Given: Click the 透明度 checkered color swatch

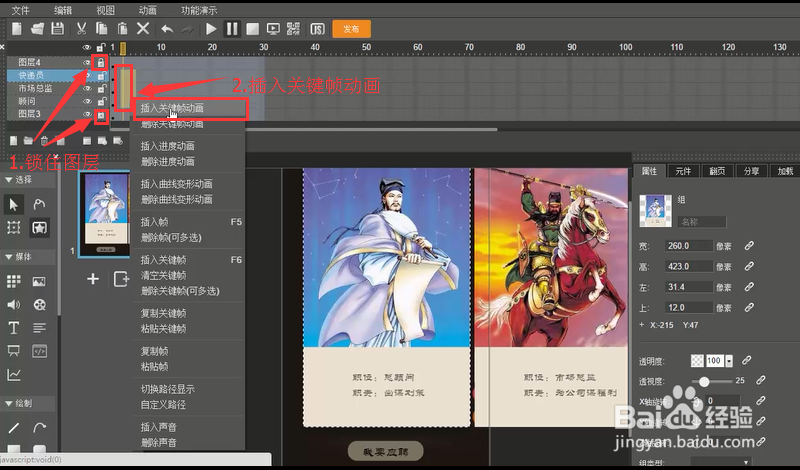Looking at the screenshot, I should click(697, 361).
